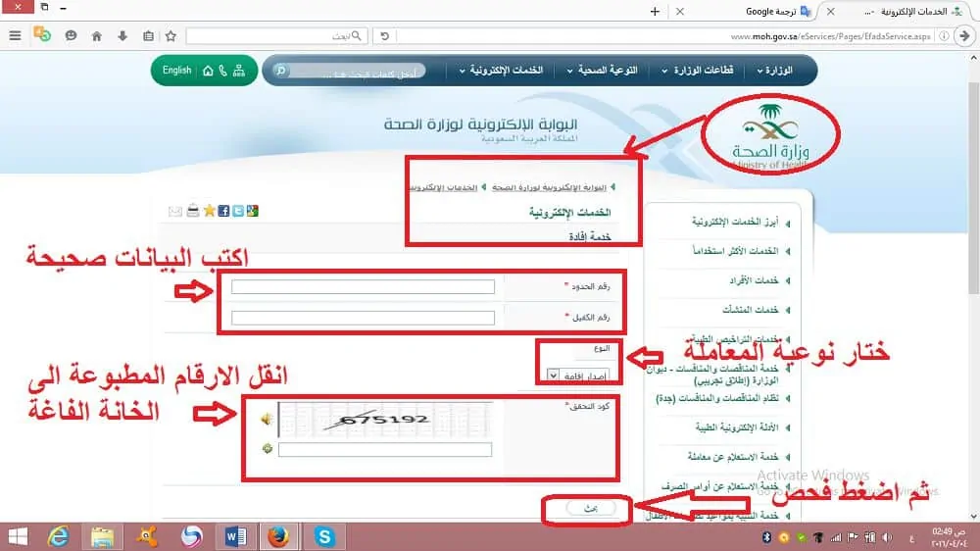The width and height of the screenshot is (980, 551).
Task: Click the Ministry of Health logo
Action: click(770, 136)
